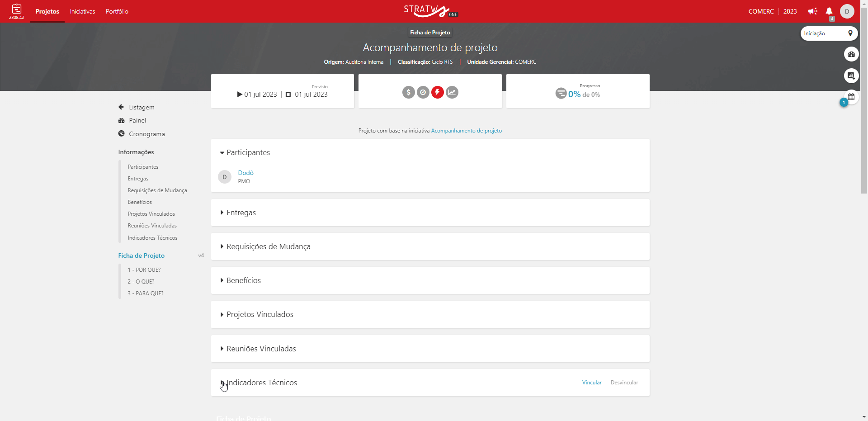Go to Listagem in sidebar
The width and height of the screenshot is (868, 421).
pyautogui.click(x=142, y=107)
